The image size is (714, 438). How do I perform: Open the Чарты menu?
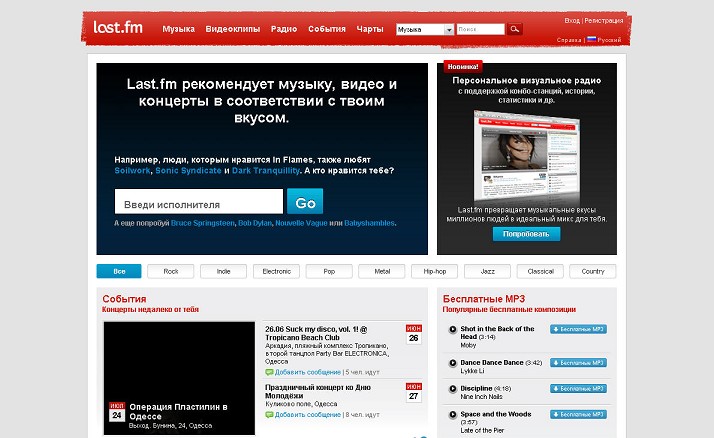point(370,29)
